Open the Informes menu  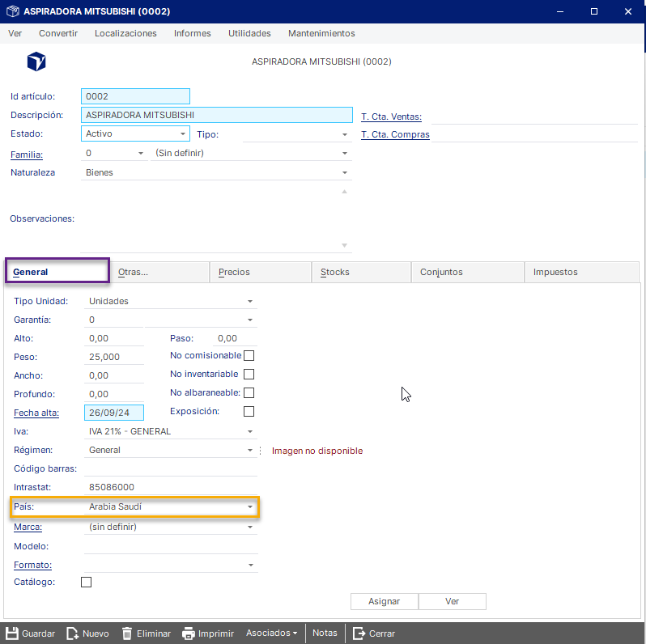(193, 33)
